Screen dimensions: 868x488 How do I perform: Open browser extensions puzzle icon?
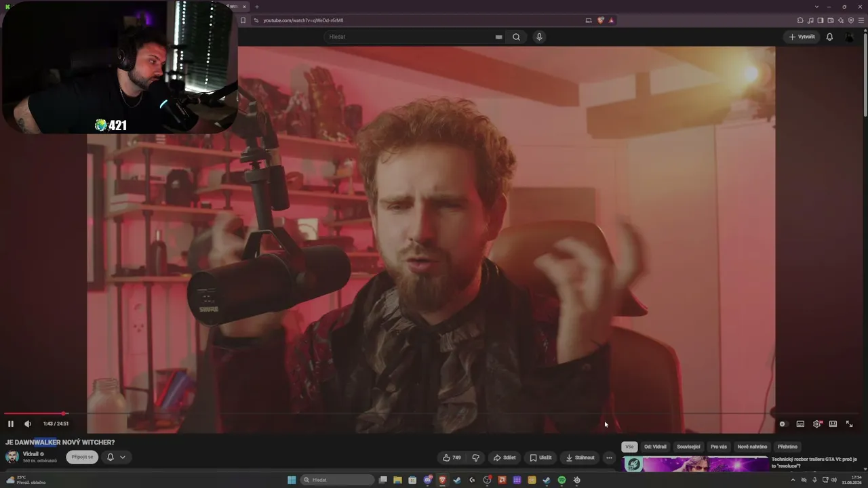[x=801, y=20]
